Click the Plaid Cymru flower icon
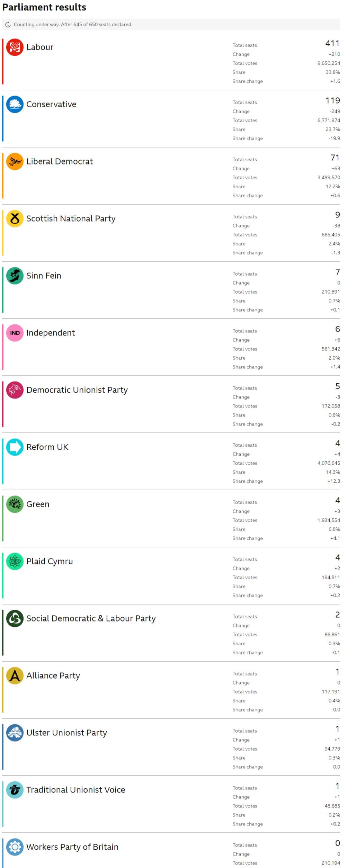 [x=15, y=561]
